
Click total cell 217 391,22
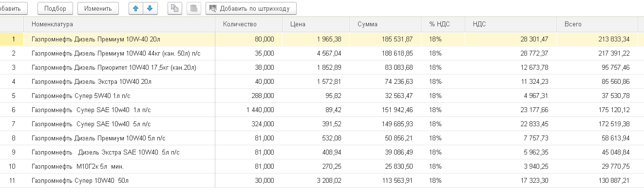click(597, 53)
